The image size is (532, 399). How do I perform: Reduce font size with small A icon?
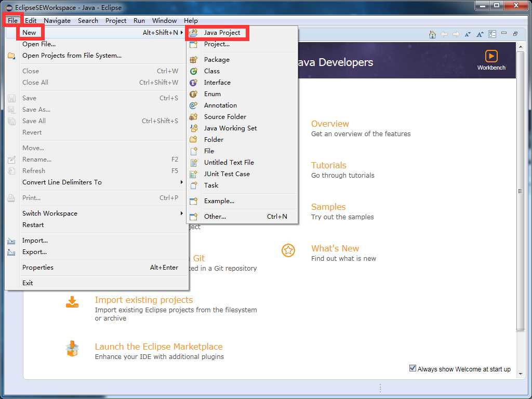468,34
